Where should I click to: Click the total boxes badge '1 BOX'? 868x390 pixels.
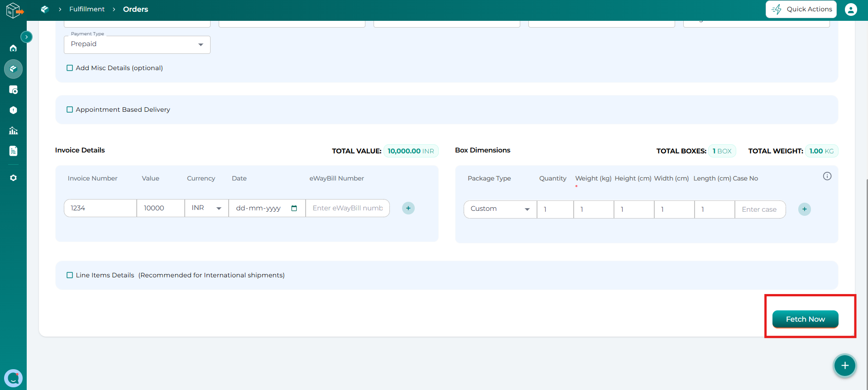coord(722,151)
